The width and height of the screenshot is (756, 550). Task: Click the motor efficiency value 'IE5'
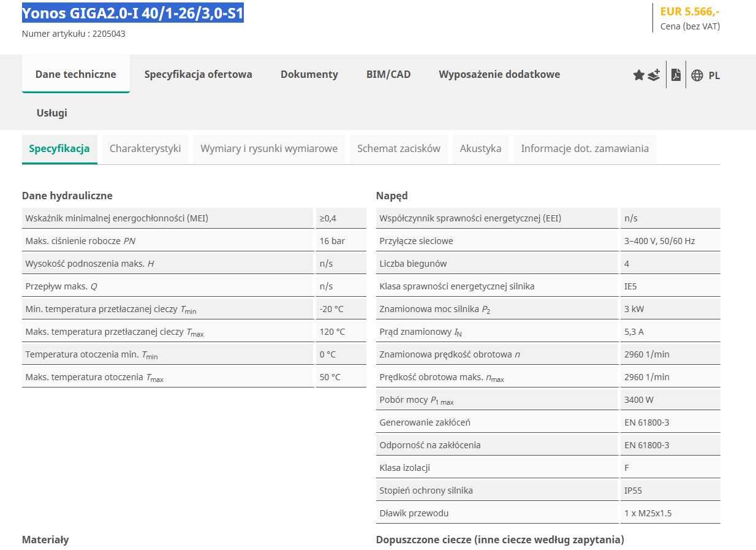coord(630,286)
